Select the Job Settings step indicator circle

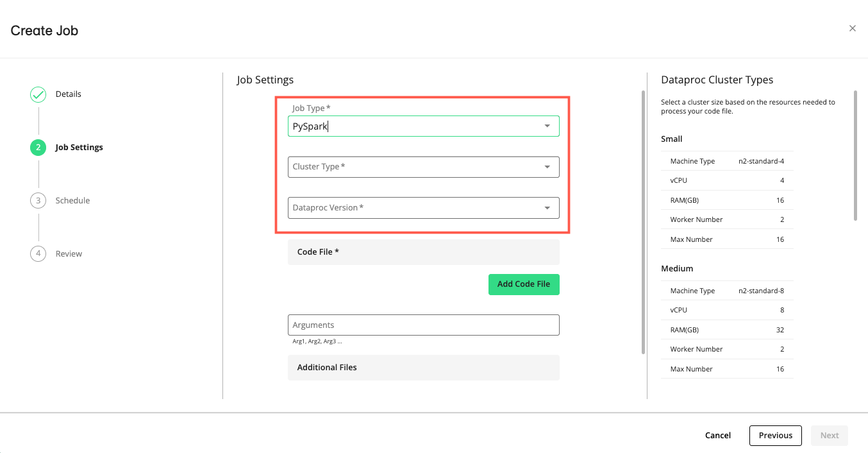38,147
